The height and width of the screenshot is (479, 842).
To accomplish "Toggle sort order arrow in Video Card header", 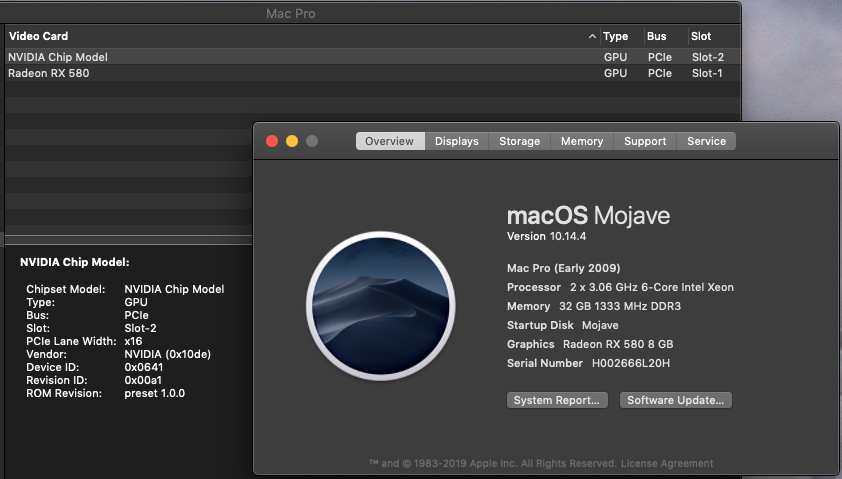I will pos(592,37).
